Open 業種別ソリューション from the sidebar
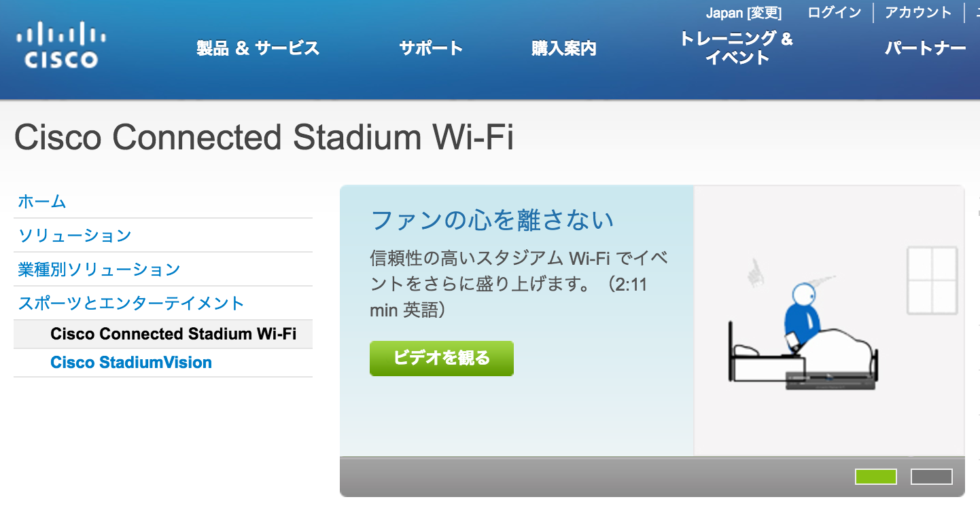980x512 pixels. [x=97, y=269]
